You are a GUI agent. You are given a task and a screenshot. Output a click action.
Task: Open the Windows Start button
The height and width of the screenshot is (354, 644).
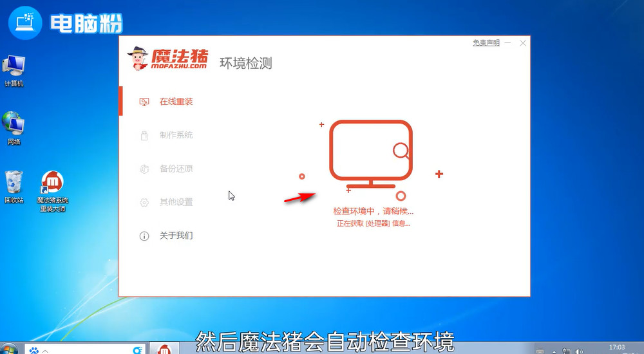8,349
